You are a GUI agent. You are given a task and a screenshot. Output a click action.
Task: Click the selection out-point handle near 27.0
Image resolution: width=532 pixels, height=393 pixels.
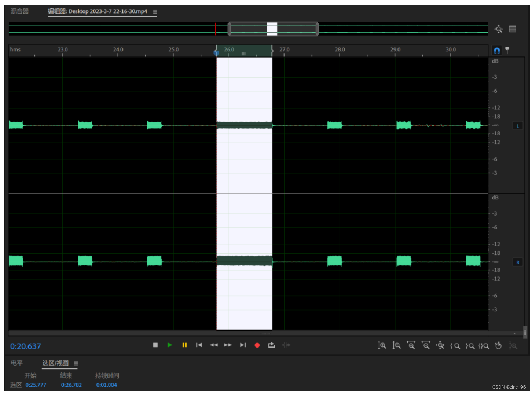click(x=272, y=51)
